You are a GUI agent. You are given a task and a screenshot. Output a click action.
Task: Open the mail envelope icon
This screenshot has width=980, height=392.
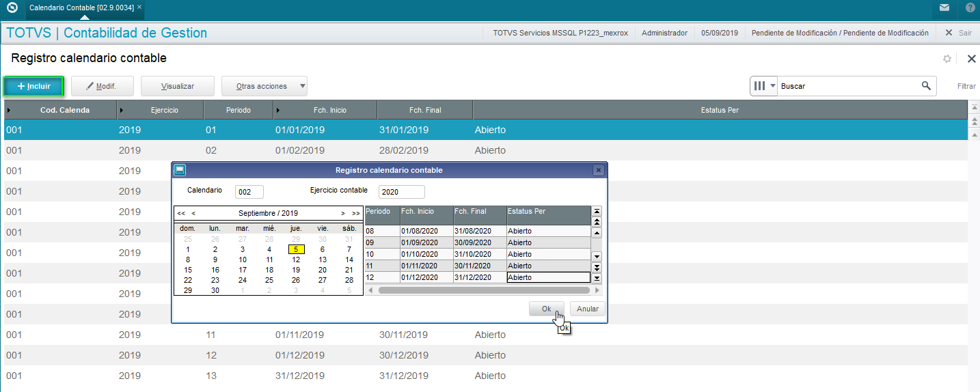click(944, 8)
